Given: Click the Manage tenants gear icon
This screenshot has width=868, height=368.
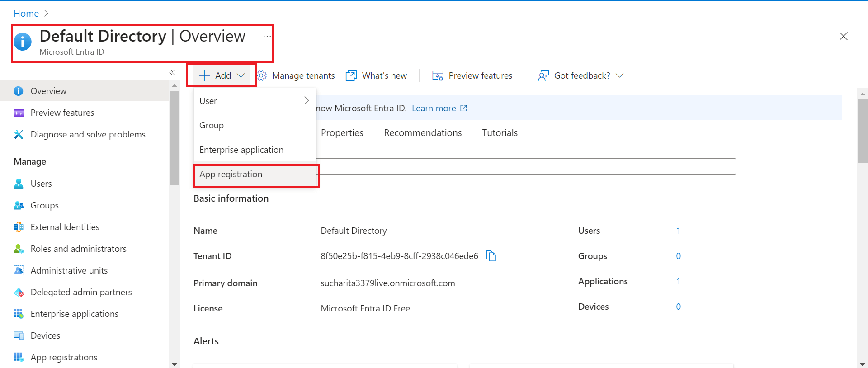Looking at the screenshot, I should click(x=262, y=75).
